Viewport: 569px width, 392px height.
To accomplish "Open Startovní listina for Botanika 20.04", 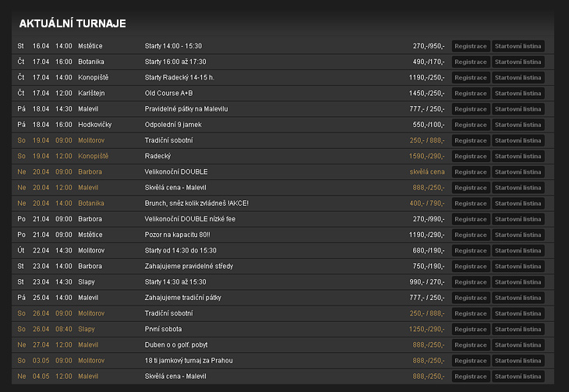I will click(518, 203).
